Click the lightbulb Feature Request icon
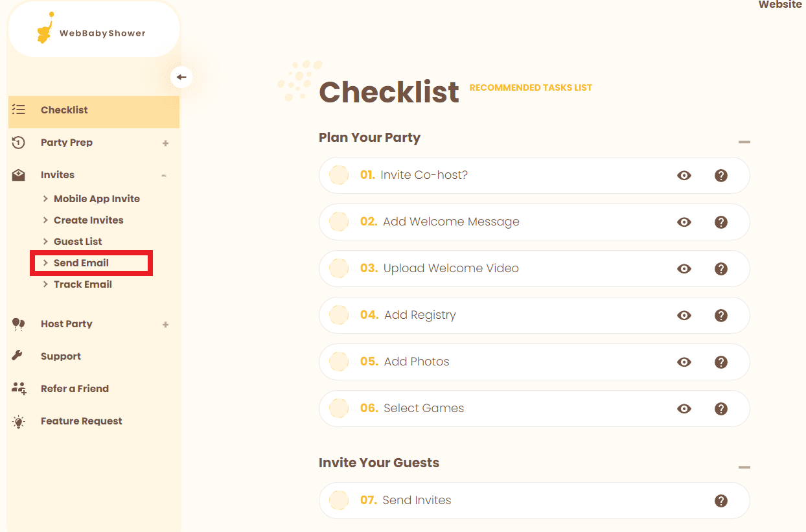Image resolution: width=806 pixels, height=532 pixels. tap(19, 422)
